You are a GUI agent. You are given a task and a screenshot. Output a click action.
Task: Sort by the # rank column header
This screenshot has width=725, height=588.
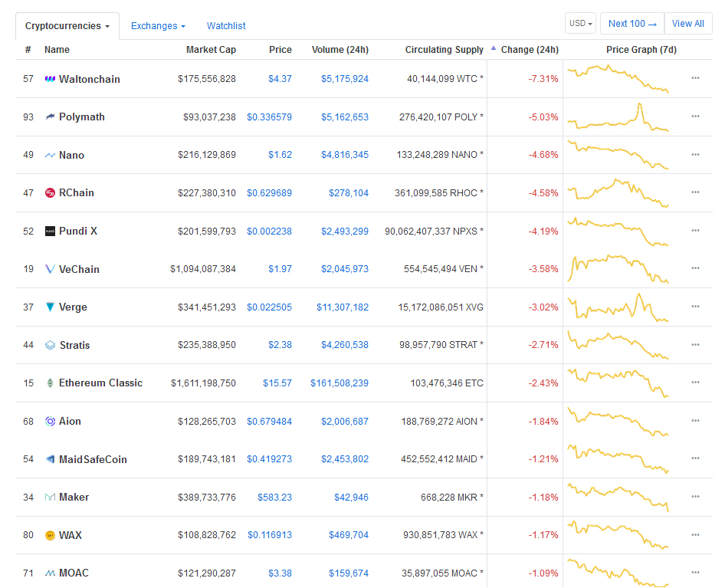tap(28, 50)
